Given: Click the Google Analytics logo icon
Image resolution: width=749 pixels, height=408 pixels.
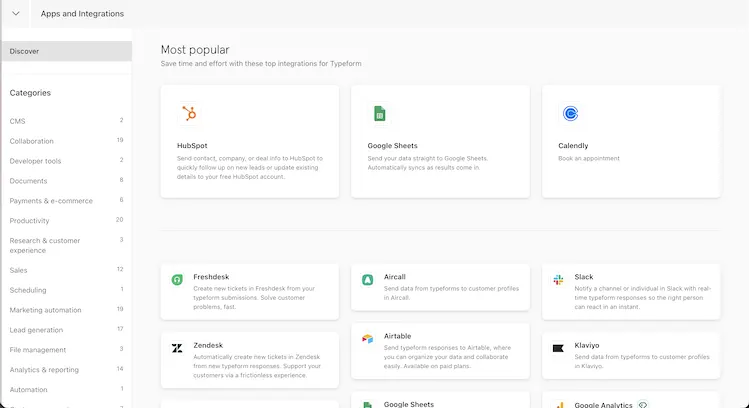Looking at the screenshot, I should pyautogui.click(x=558, y=405).
